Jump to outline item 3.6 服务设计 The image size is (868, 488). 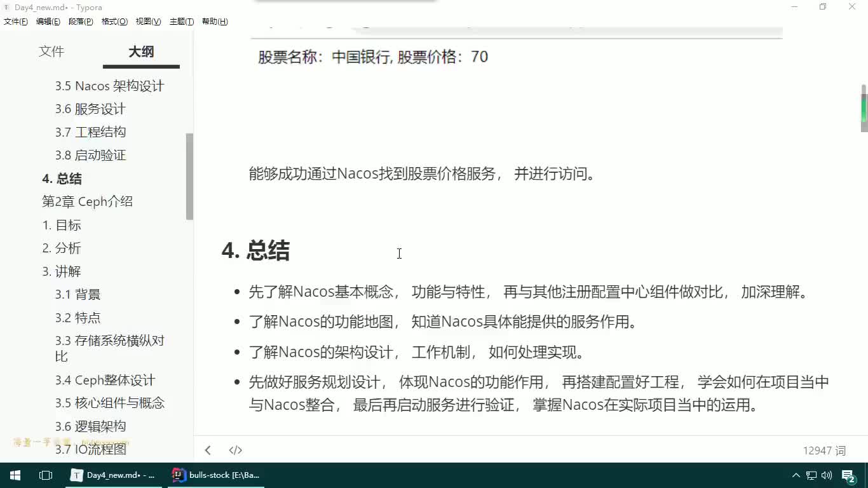pyautogui.click(x=90, y=109)
